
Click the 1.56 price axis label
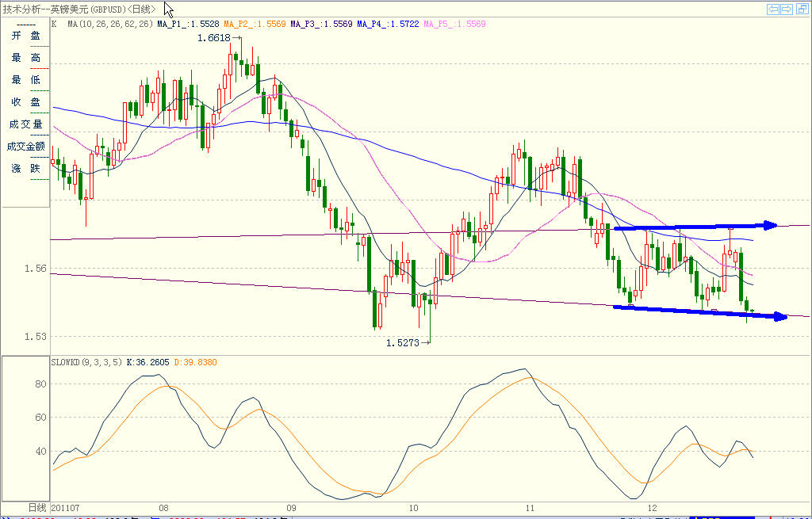(35, 268)
